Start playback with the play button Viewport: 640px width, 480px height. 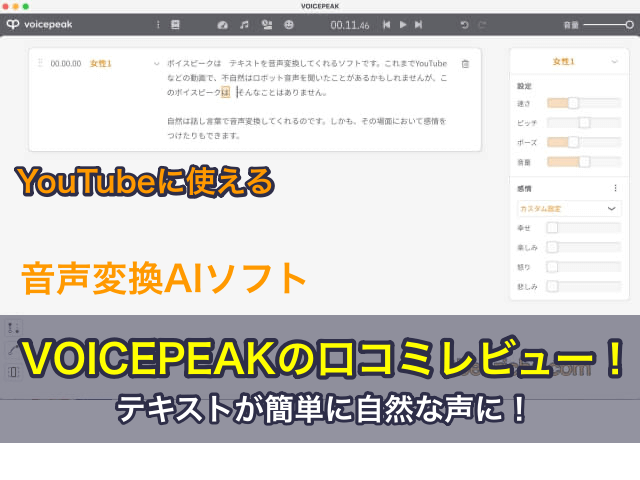[x=403, y=25]
